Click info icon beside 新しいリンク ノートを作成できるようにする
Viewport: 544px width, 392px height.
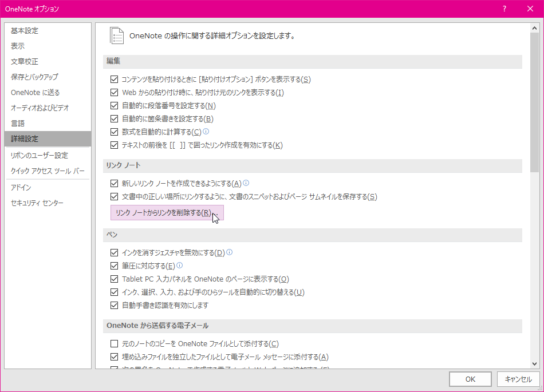click(x=246, y=183)
